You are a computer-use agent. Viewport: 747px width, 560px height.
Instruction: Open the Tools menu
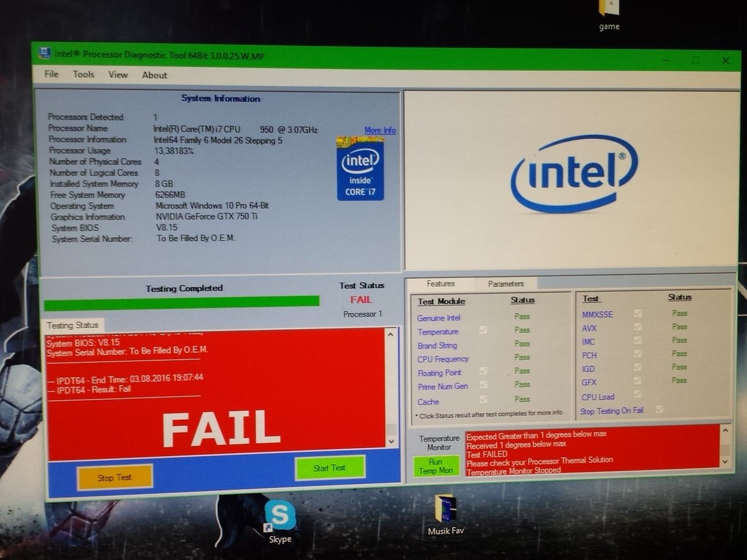click(83, 74)
